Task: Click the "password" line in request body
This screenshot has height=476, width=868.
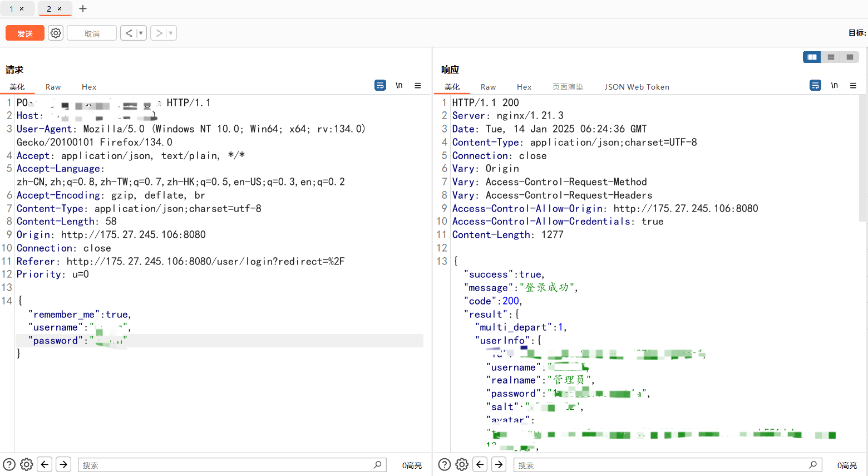Action: click(x=220, y=341)
